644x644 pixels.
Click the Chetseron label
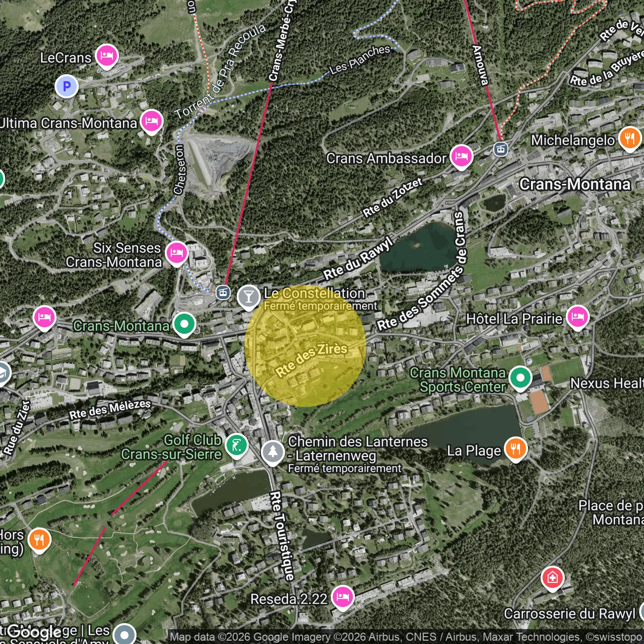point(179,169)
